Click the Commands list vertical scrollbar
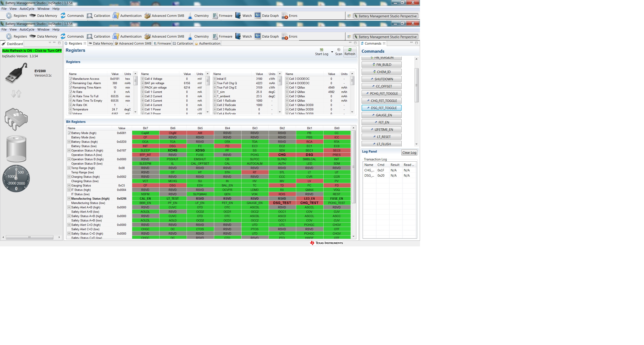Image resolution: width=644 pixels, height=345 pixels. pyautogui.click(x=416, y=85)
